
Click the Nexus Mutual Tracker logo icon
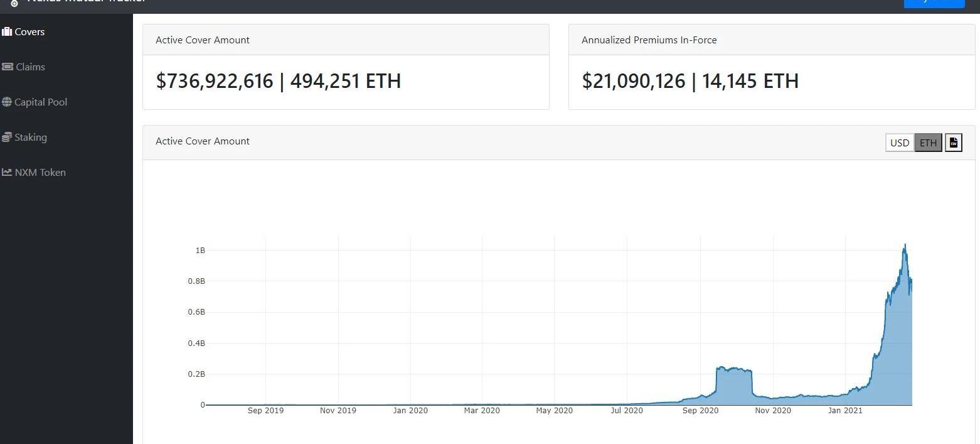(x=14, y=3)
